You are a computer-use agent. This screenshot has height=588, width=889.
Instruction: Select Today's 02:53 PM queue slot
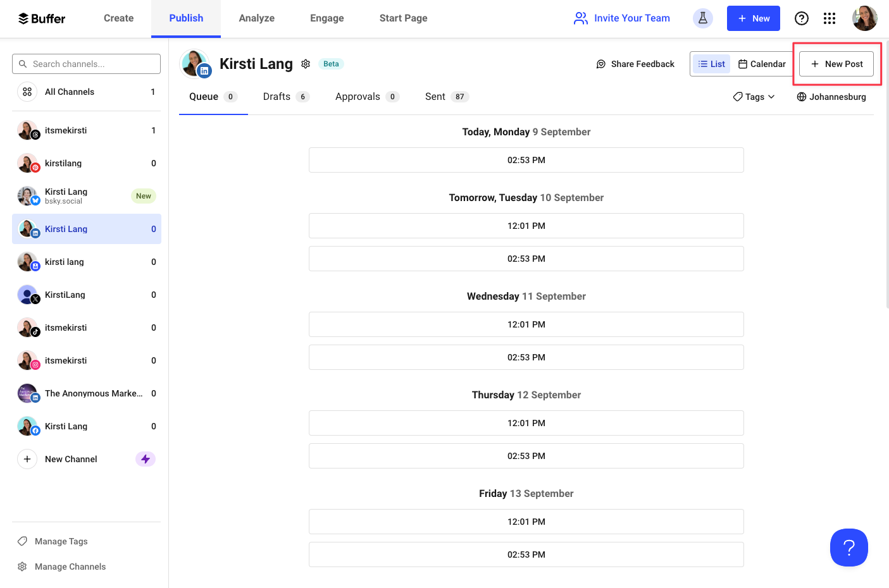526,160
